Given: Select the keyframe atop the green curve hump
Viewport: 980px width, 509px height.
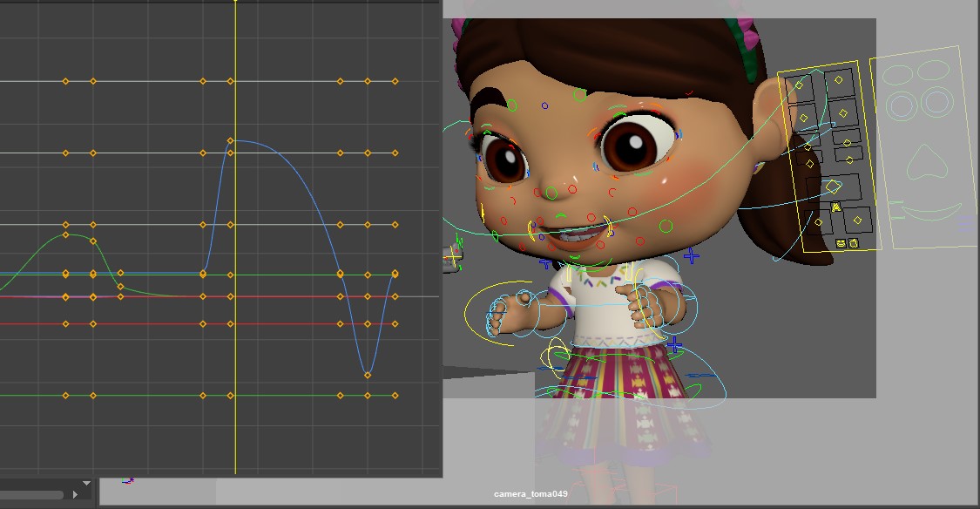Looking at the screenshot, I should pos(65,235).
